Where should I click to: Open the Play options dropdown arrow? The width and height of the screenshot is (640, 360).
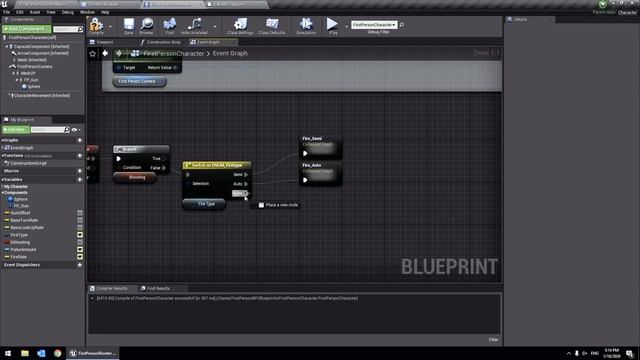pyautogui.click(x=346, y=27)
